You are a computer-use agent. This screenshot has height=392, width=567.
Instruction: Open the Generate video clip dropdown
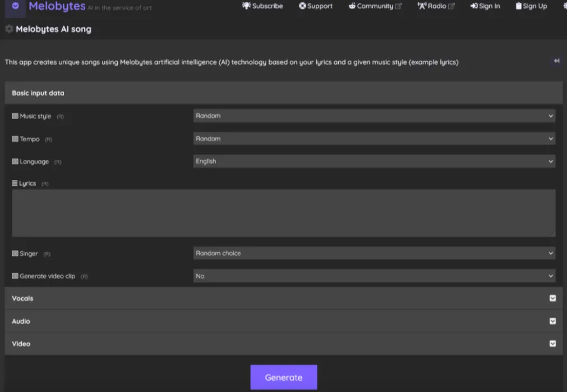tap(374, 276)
